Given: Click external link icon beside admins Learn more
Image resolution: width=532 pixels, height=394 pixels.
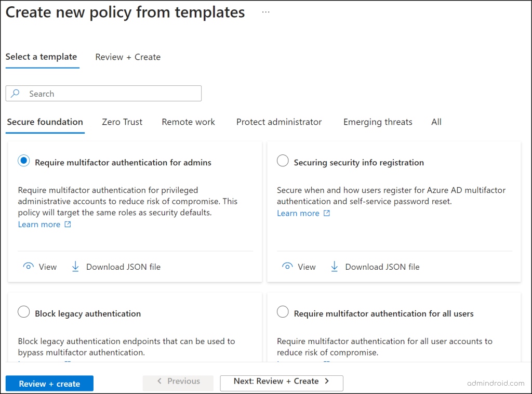Looking at the screenshot, I should pos(68,225).
